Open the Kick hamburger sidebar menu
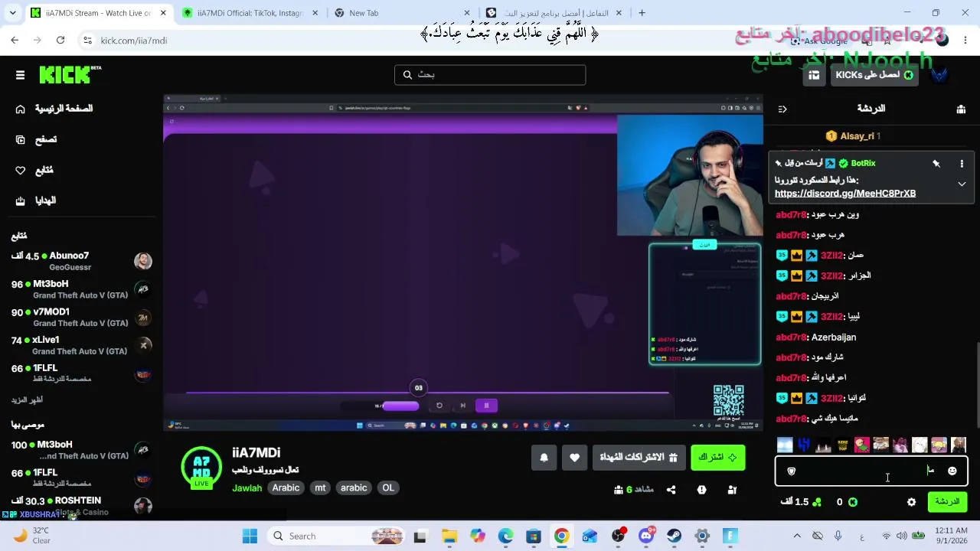This screenshot has height=551, width=980. click(20, 74)
